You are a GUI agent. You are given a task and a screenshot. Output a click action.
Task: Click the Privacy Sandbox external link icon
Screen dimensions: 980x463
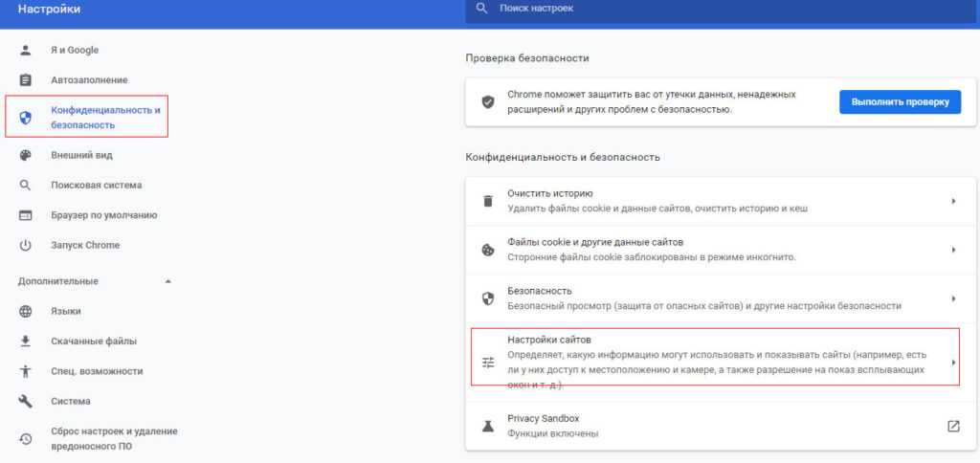coord(953,426)
